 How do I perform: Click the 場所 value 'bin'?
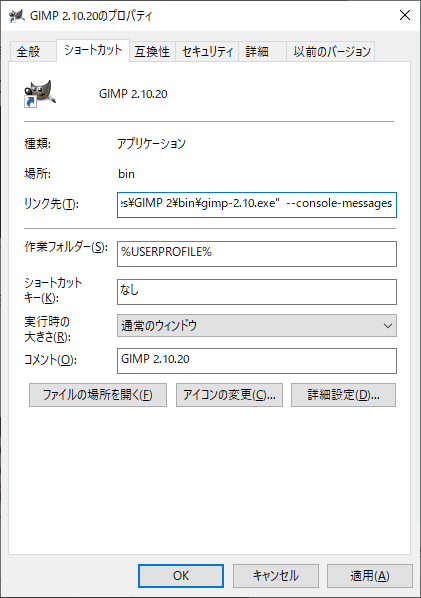[126, 174]
